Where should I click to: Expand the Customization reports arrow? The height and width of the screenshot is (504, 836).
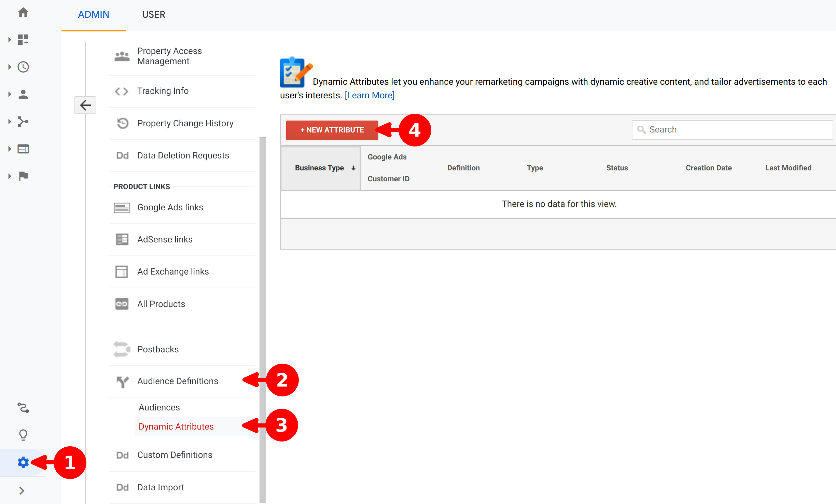[x=10, y=40]
